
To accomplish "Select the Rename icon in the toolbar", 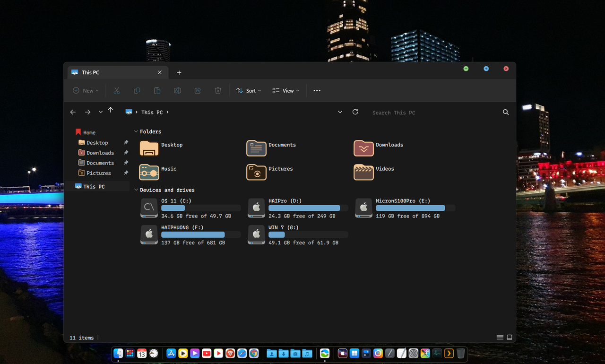I will (177, 90).
